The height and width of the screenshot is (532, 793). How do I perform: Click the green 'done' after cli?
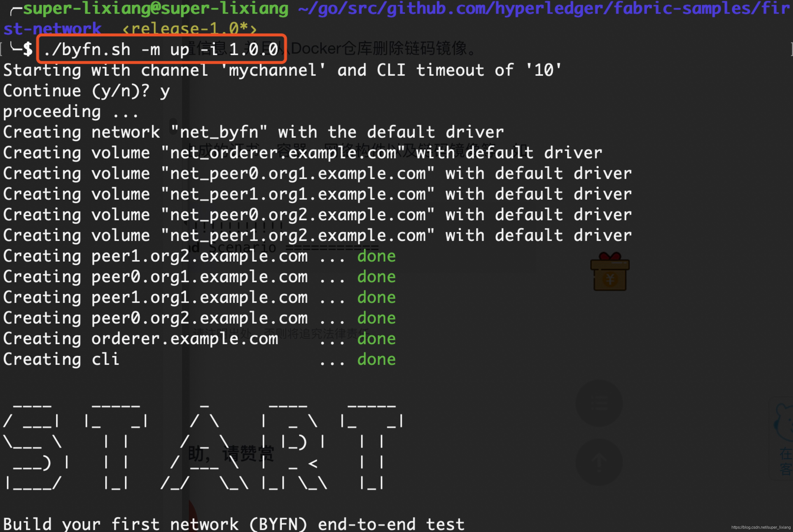click(377, 360)
